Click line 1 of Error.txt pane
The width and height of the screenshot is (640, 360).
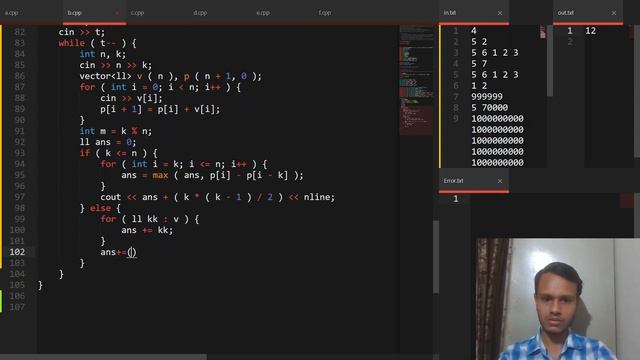(x=456, y=199)
